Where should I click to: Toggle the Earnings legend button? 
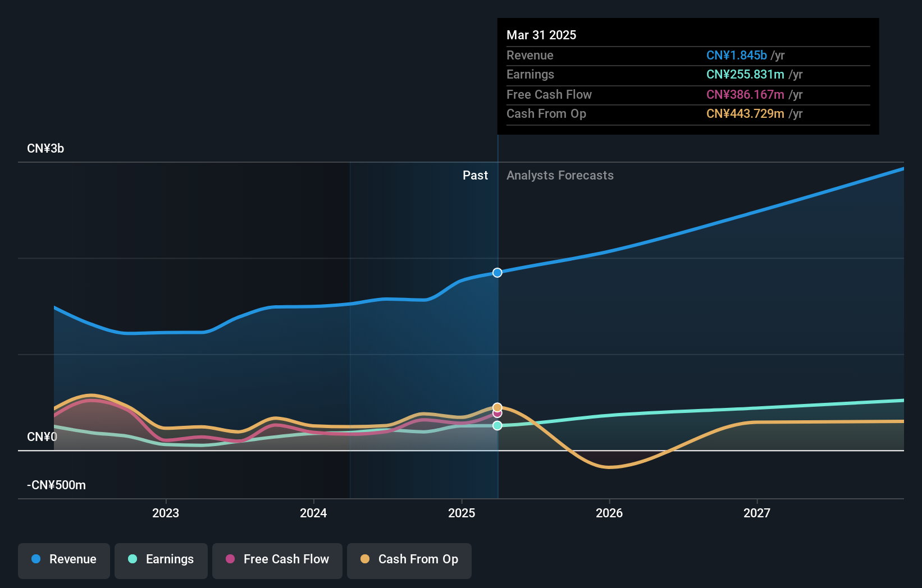pyautogui.click(x=161, y=561)
